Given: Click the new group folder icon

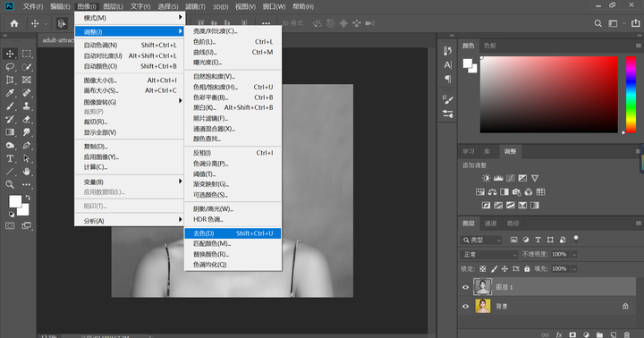Looking at the screenshot, I should (x=599, y=334).
